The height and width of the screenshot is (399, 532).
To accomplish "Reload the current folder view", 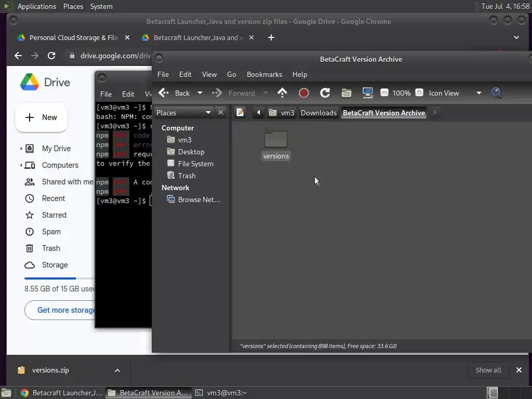I will pos(325,93).
